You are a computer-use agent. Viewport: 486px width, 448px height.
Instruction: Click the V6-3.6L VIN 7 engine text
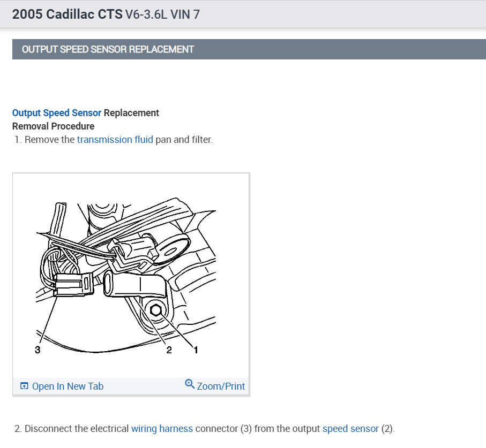(x=162, y=14)
